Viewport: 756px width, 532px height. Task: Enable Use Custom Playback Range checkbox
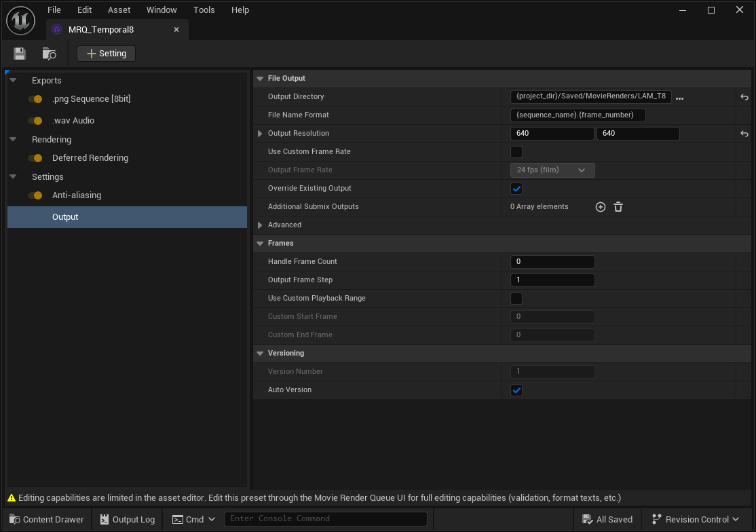(516, 299)
